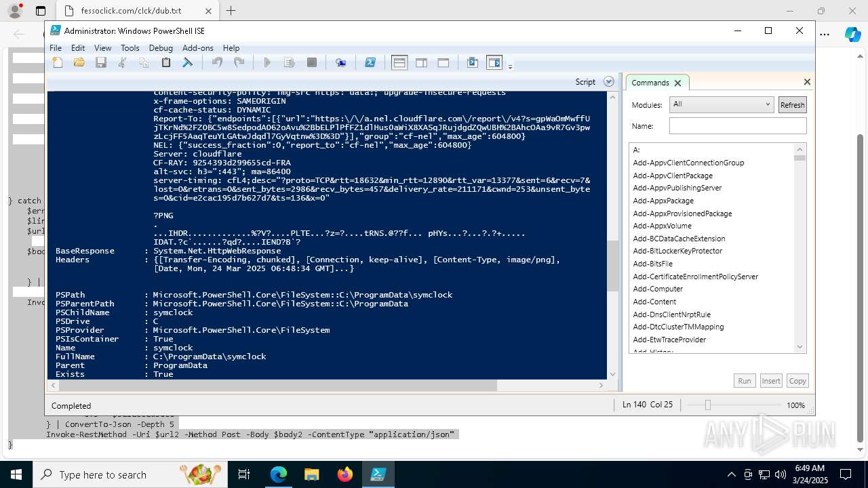The height and width of the screenshot is (488, 868).
Task: Show script pane on top layout
Action: pyautogui.click(x=399, y=62)
